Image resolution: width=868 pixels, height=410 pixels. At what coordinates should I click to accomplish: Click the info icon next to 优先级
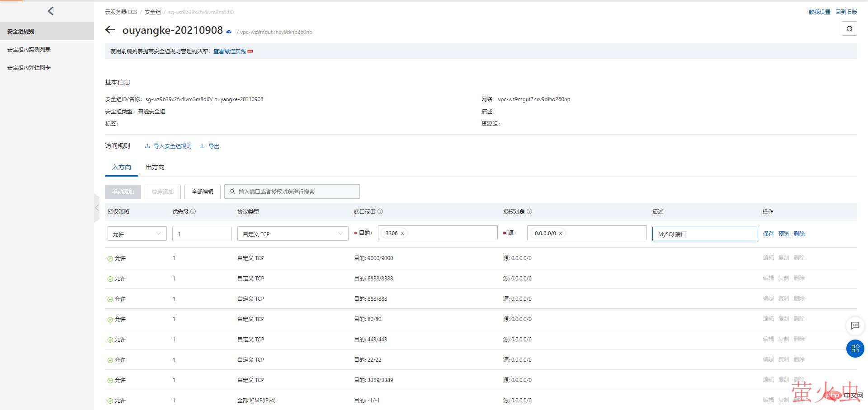point(193,211)
